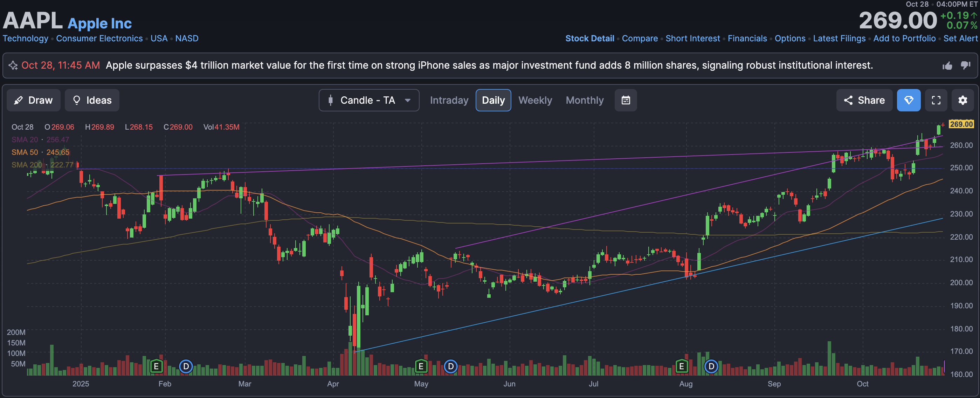Open the Consumer Electronics industry link
This screenshot has height=398, width=980.
point(99,39)
